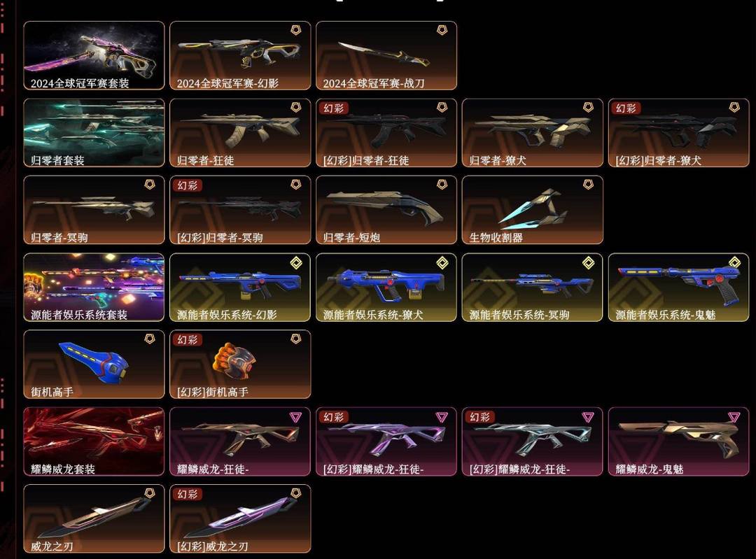Click the pink triangle badge on 耀鳞威龙-鬼魅
Viewport: 756px width, 559px height.
coord(734,417)
